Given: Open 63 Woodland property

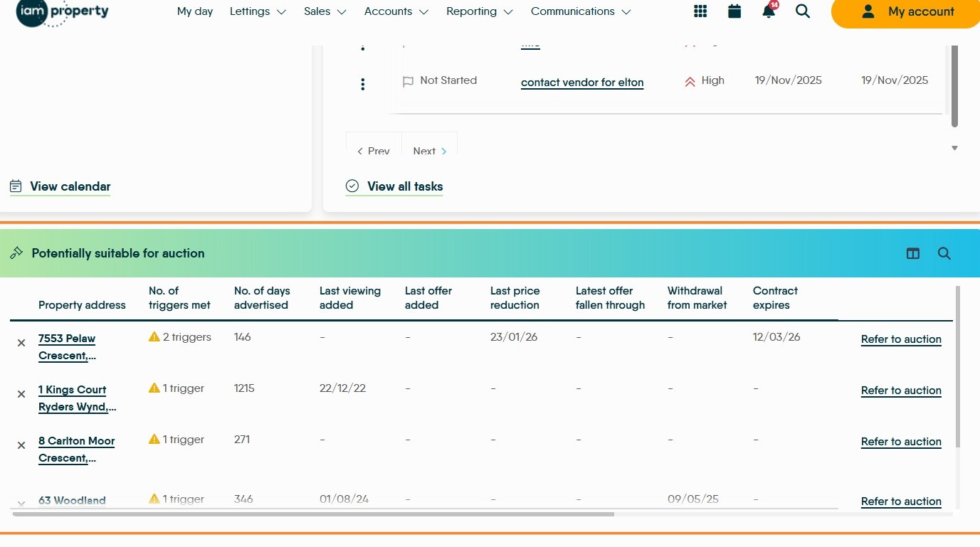Looking at the screenshot, I should (72, 501).
